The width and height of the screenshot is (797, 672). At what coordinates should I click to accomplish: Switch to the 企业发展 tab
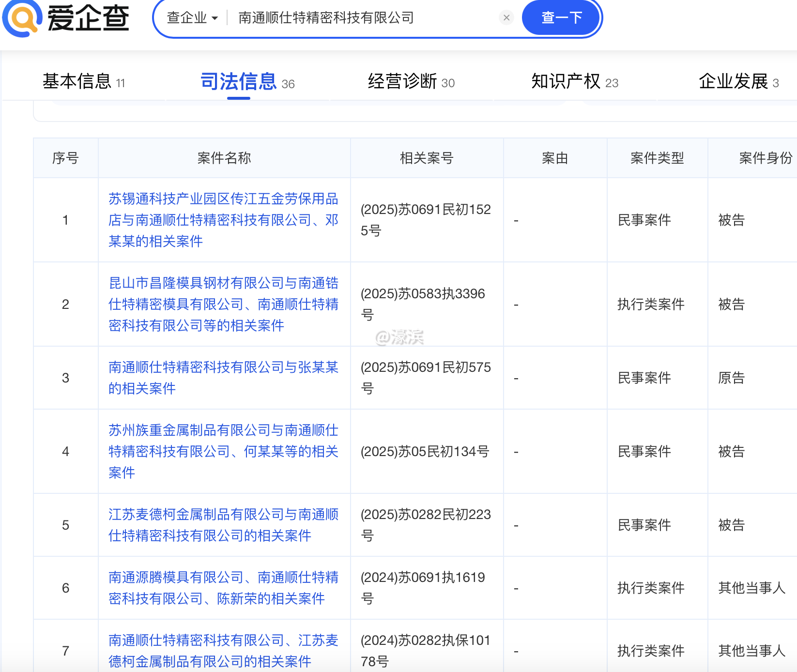[x=738, y=82]
